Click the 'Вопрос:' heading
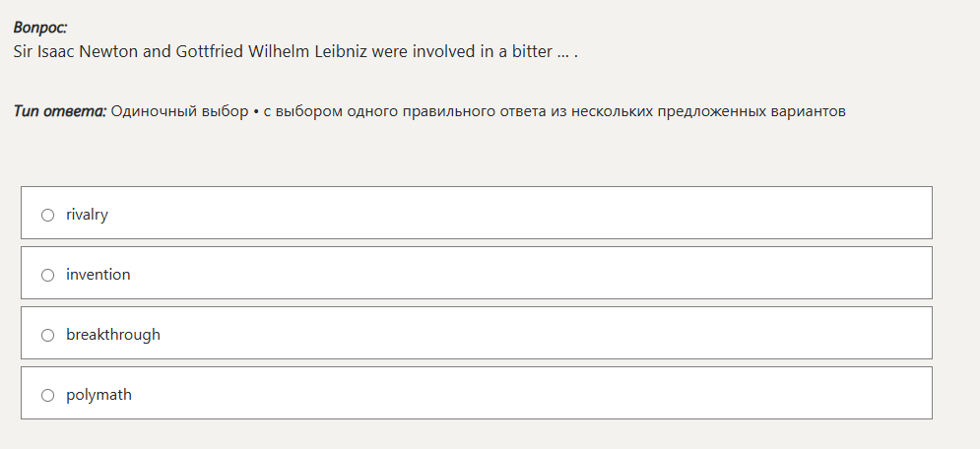The width and height of the screenshot is (980, 449). click(40, 29)
